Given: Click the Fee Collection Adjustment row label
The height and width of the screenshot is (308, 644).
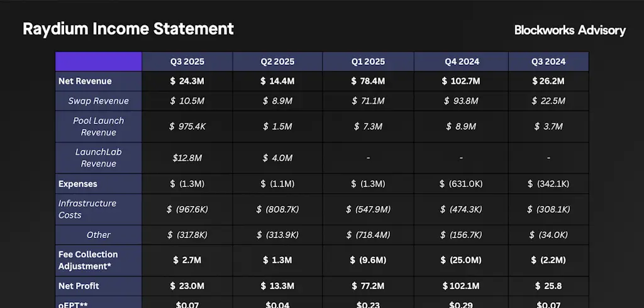Looking at the screenshot, I should [x=88, y=260].
